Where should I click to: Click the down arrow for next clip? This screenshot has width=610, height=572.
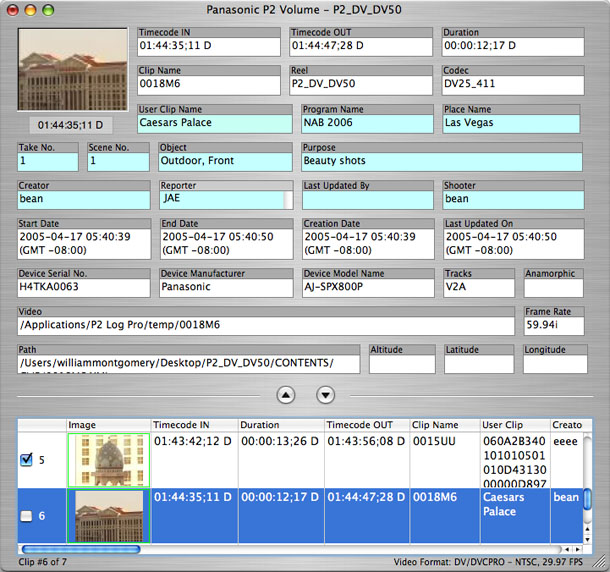click(x=325, y=395)
